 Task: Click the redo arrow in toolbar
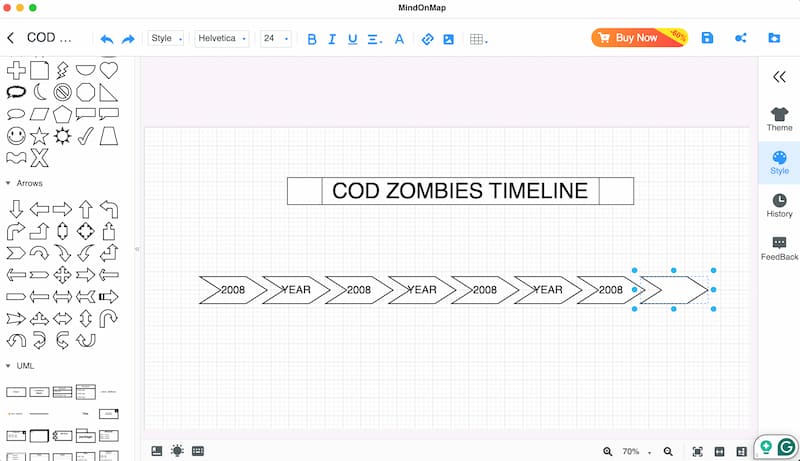click(x=128, y=39)
